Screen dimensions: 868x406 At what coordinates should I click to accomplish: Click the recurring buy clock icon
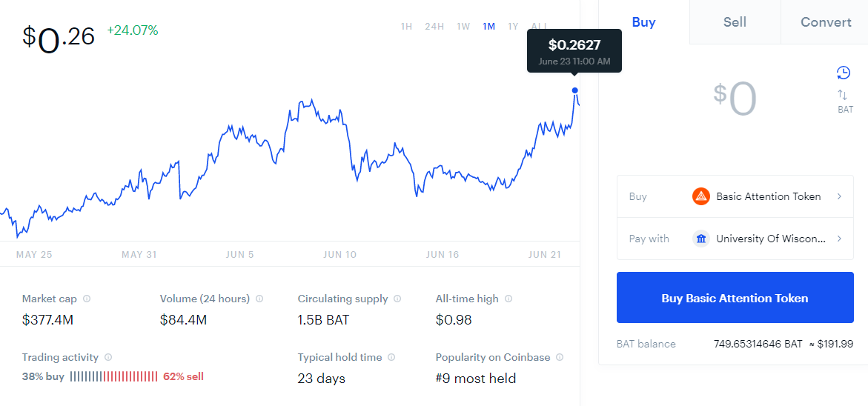click(843, 73)
